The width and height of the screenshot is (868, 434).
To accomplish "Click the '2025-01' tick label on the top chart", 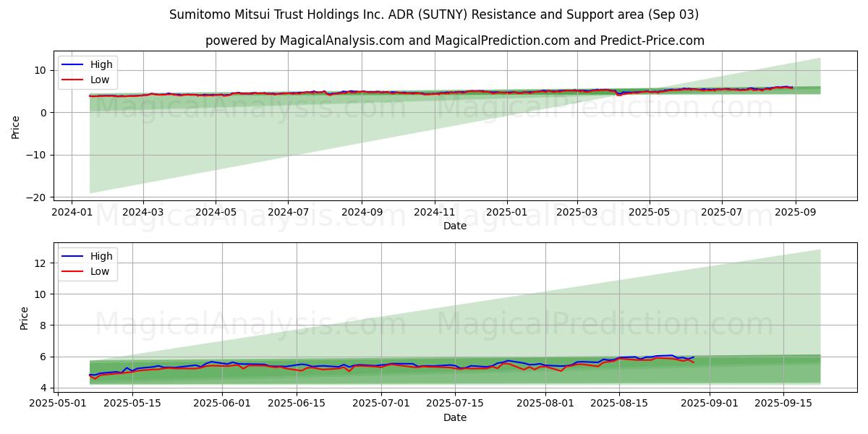I will tap(506, 213).
